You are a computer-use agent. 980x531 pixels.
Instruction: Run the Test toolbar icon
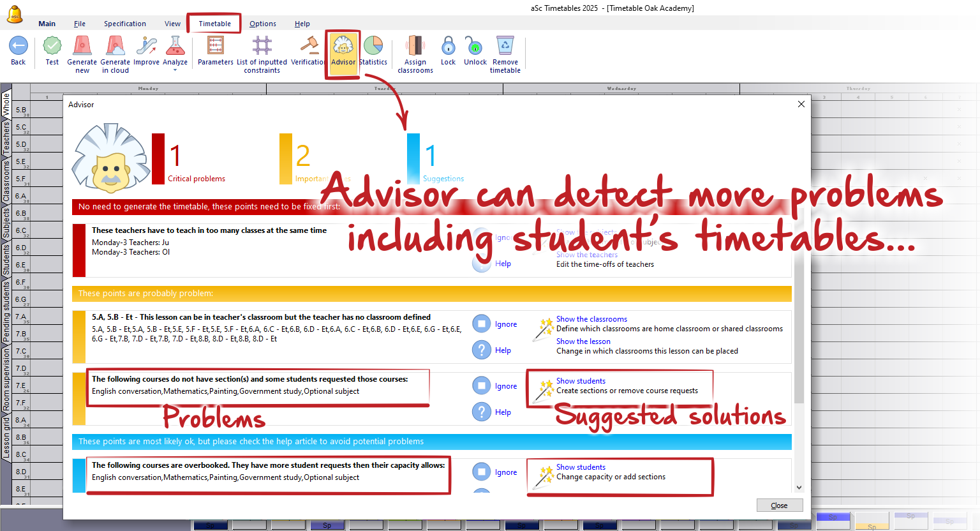pos(52,51)
